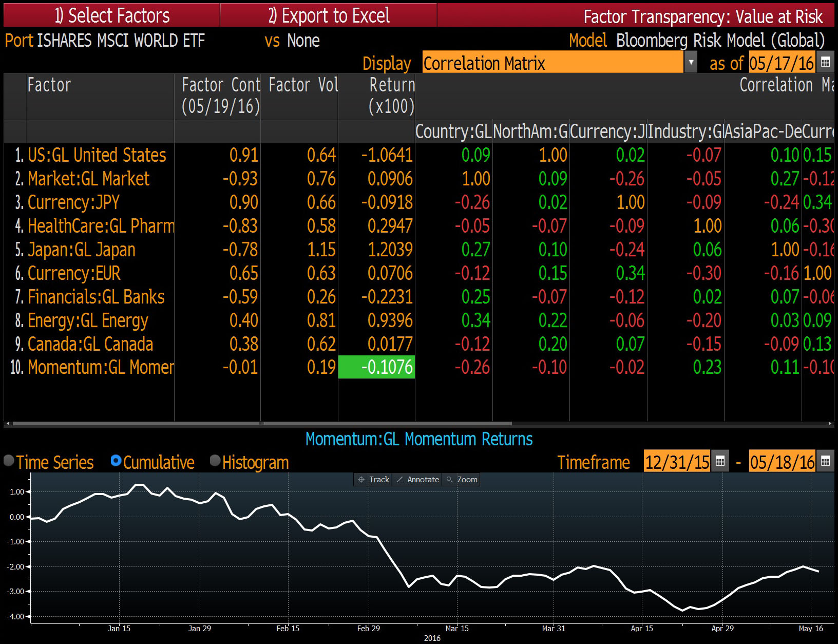Open the calendar icon beside the 05/17/16 date
Screen dimensions: 838x644
pos(826,62)
